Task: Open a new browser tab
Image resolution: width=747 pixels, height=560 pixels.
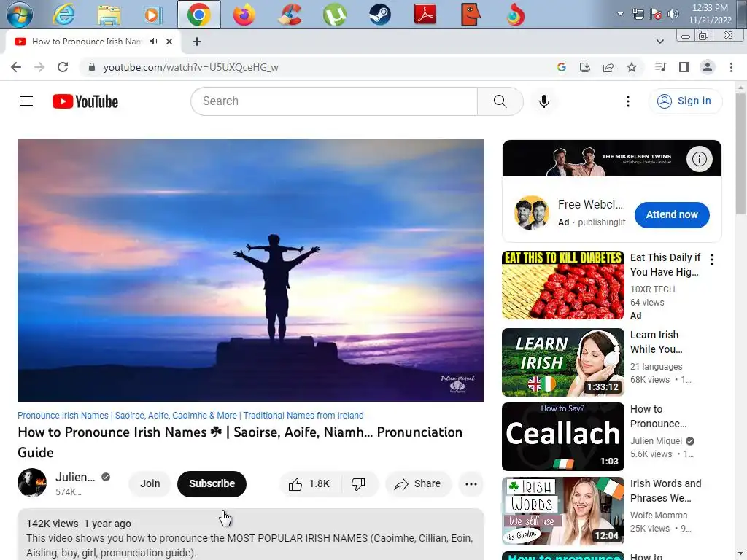Action: coord(197,42)
